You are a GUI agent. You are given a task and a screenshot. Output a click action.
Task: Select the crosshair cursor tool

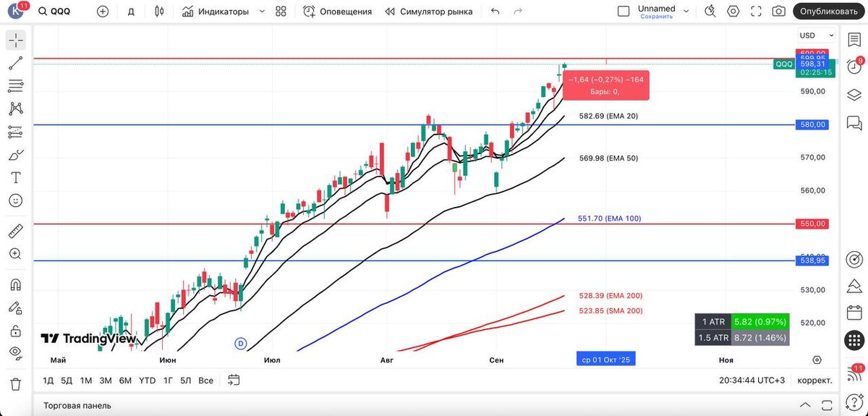(15, 40)
